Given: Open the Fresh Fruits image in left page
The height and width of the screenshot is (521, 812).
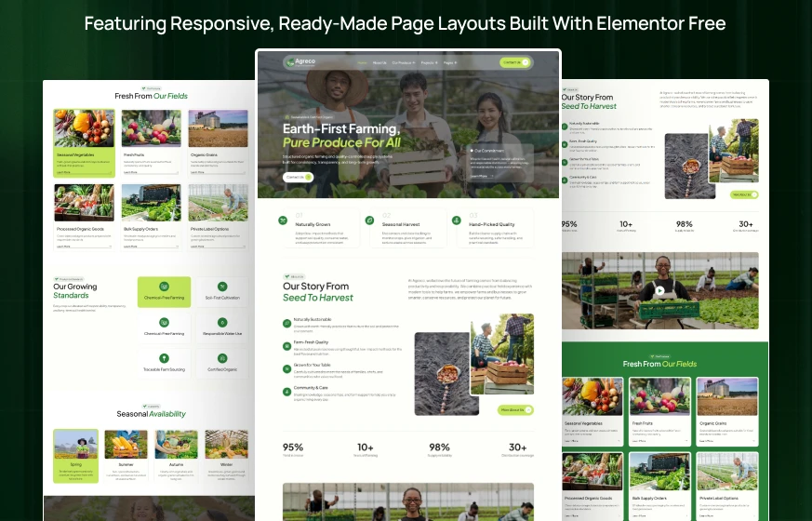Looking at the screenshot, I should pos(152,127).
